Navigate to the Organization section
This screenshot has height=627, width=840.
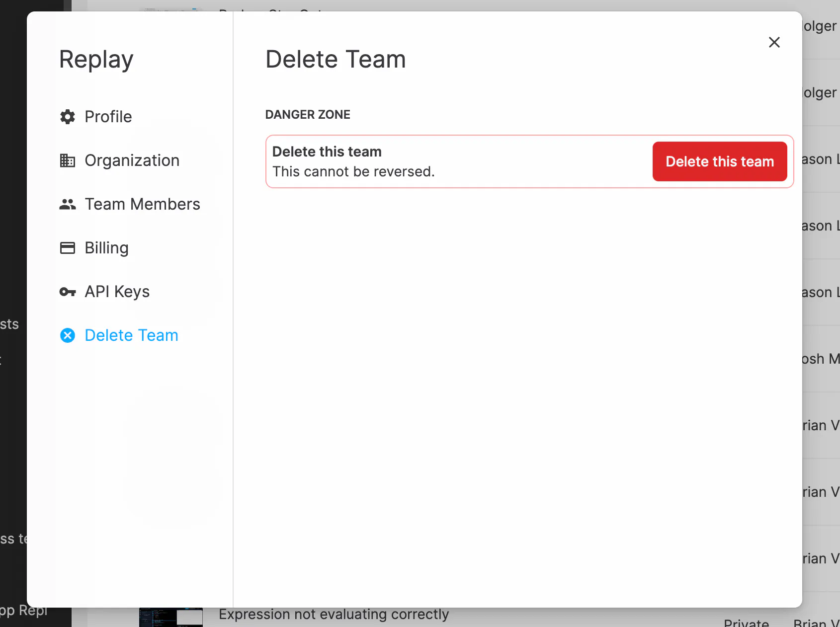(x=132, y=160)
